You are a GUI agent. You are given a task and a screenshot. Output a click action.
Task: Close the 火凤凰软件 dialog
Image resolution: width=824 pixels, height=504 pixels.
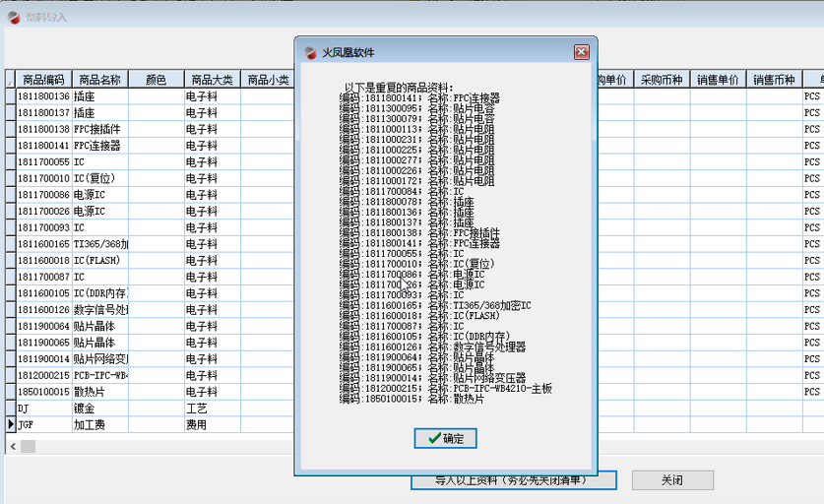(581, 52)
